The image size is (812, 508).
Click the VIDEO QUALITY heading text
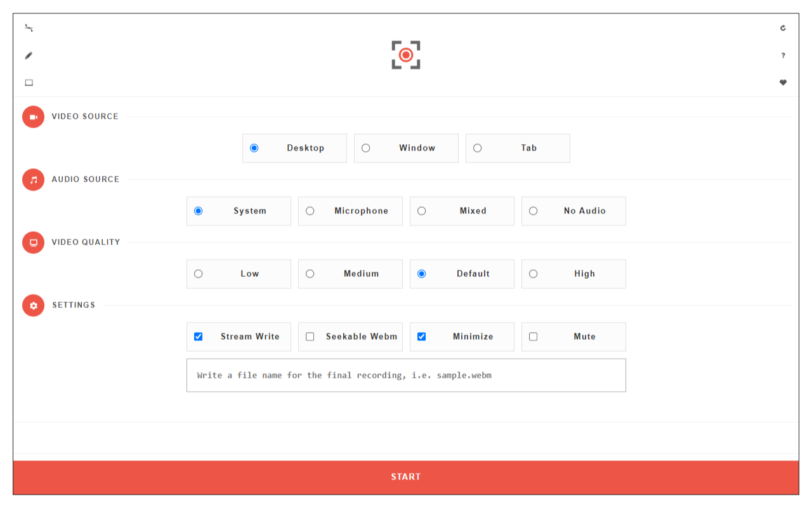tap(86, 242)
